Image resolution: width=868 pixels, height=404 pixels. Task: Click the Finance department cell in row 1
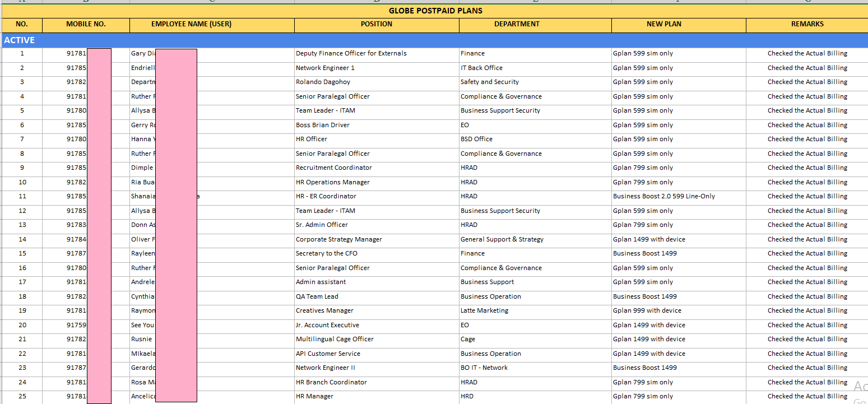[x=535, y=54]
